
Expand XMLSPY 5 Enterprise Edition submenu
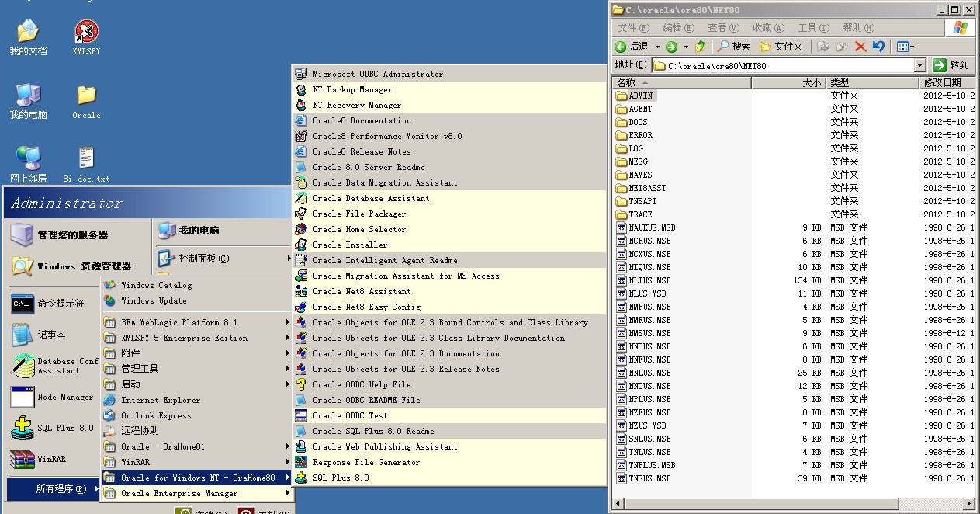(196, 338)
